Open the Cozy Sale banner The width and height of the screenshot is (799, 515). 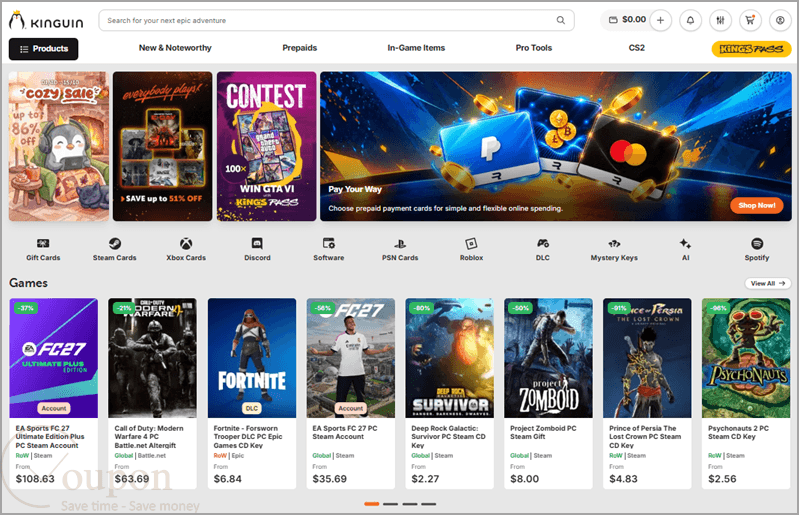(59, 146)
